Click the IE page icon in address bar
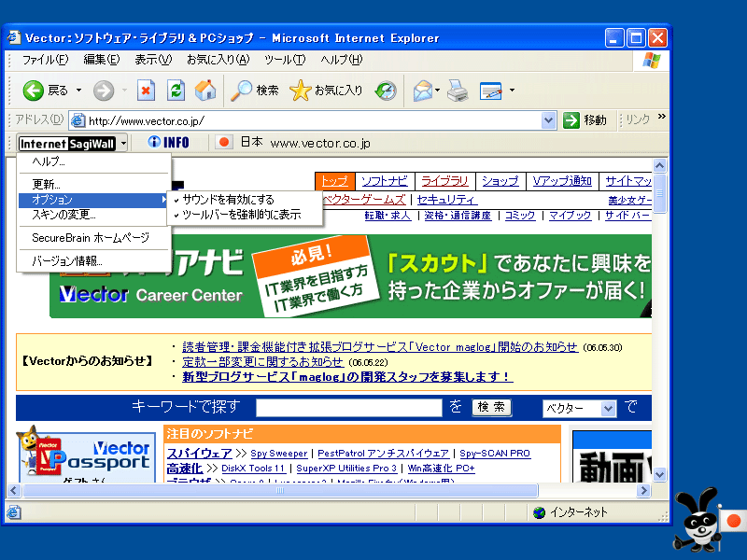This screenshot has height=560, width=747. click(x=78, y=121)
